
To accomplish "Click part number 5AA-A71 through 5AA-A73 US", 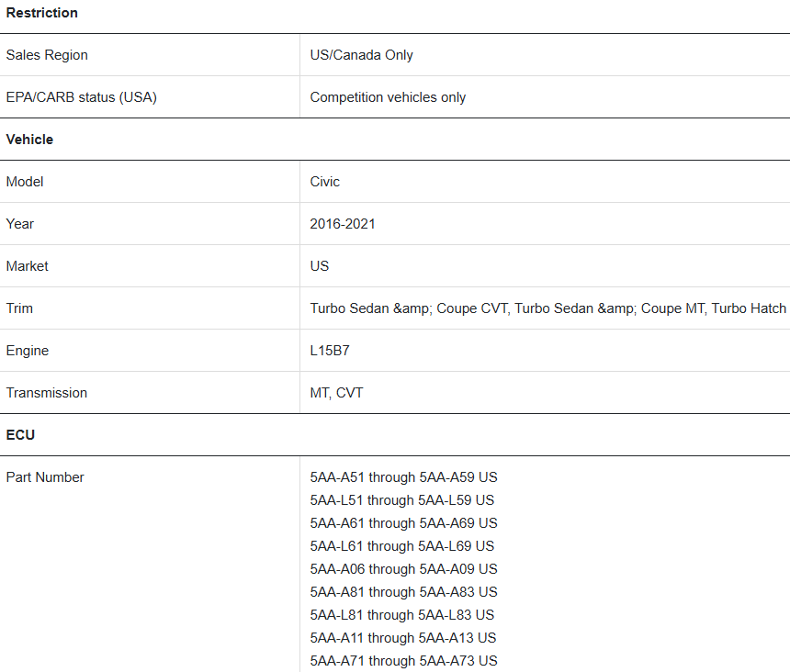I will [403, 661].
